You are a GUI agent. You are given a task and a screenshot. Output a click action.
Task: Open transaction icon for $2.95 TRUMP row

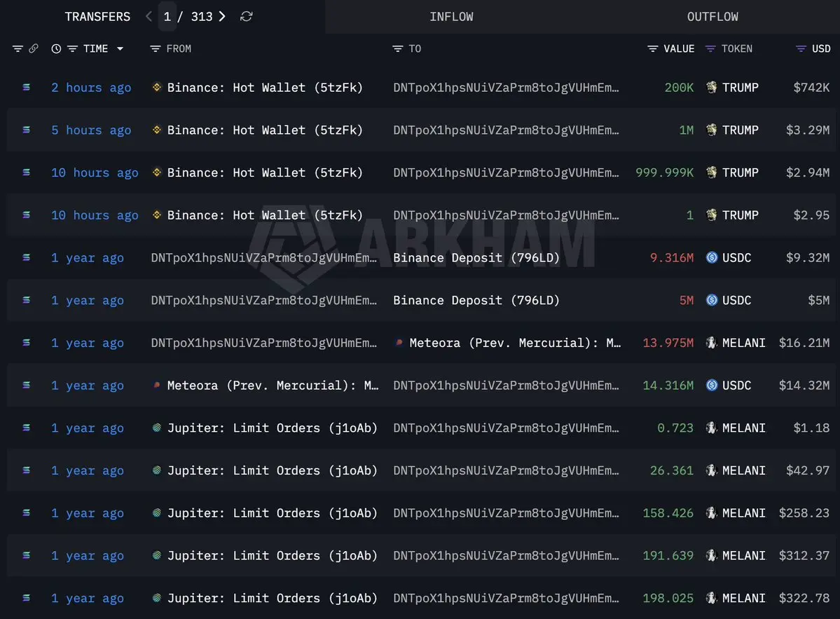(26, 215)
